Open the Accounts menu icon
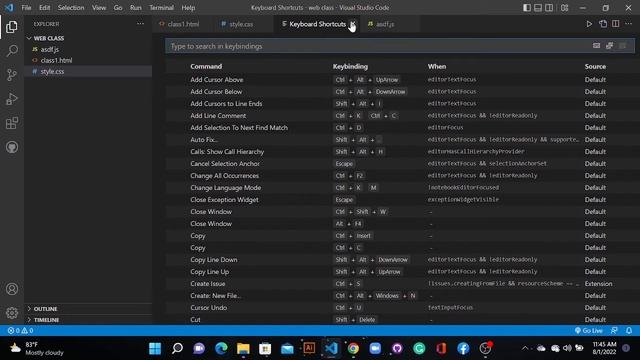The image size is (640, 360). click(12, 289)
